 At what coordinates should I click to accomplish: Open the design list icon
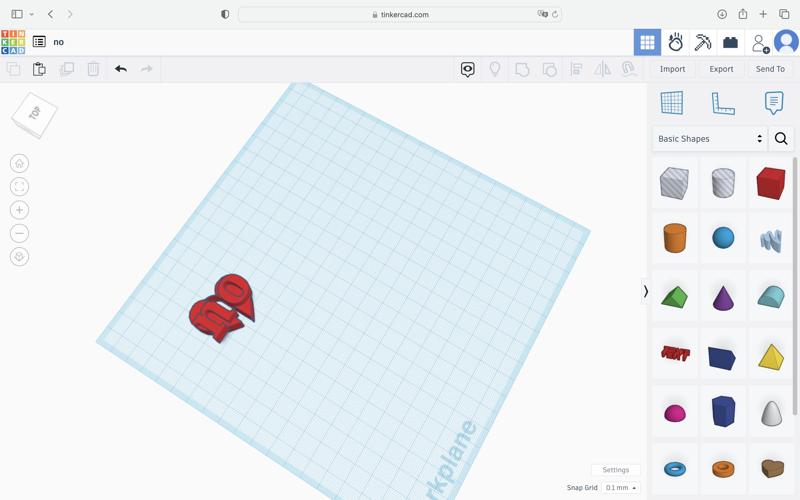click(39, 42)
